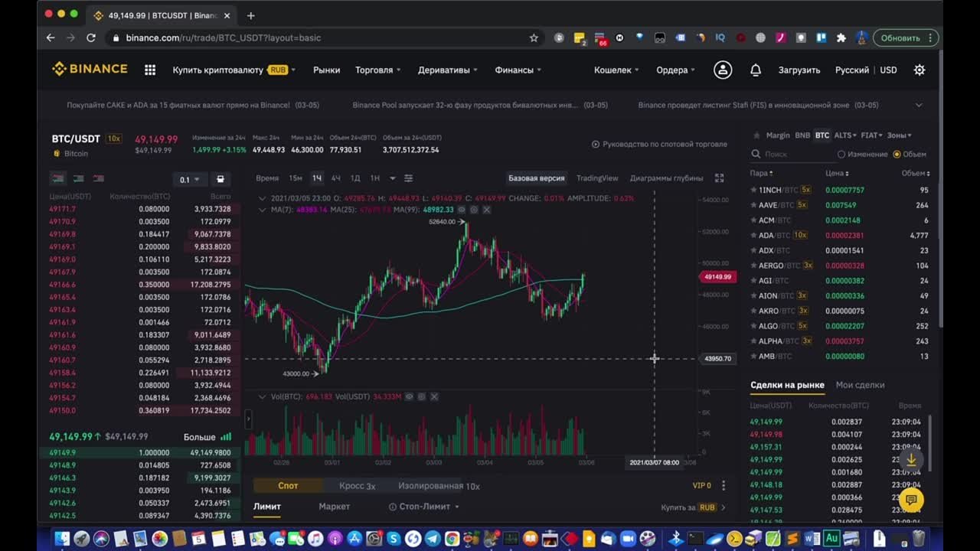Reload the browser page

91,37
